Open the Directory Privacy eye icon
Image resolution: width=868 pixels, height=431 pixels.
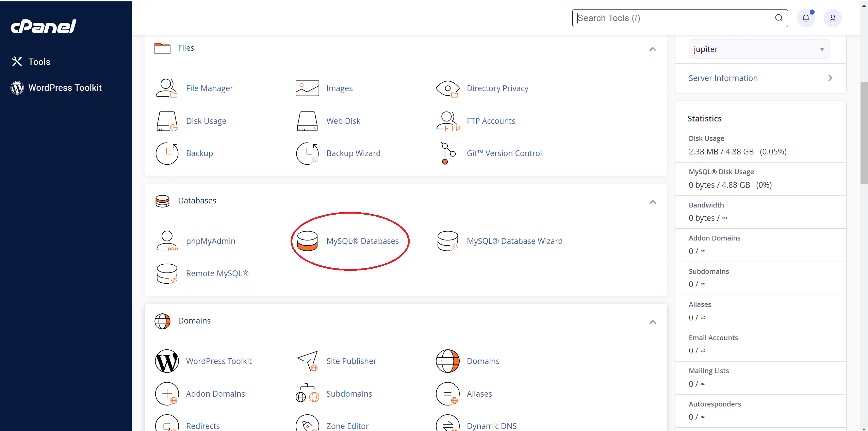(448, 89)
